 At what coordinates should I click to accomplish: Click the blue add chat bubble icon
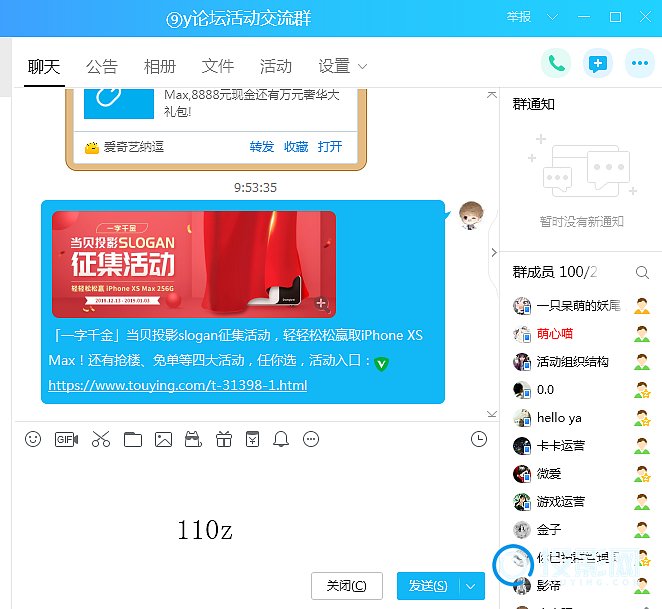598,63
